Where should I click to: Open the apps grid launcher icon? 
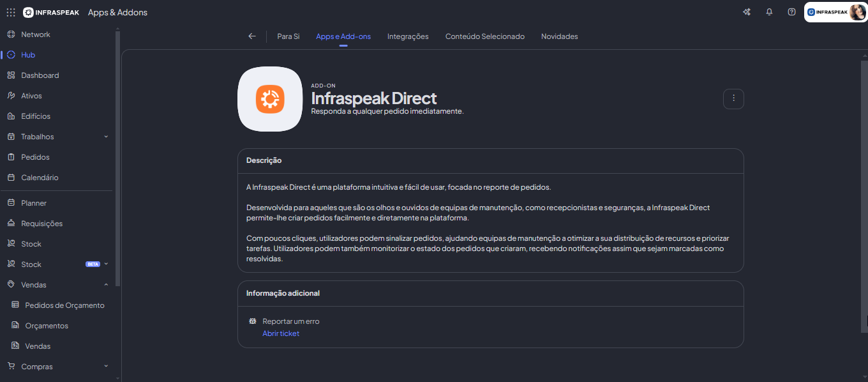point(11,12)
